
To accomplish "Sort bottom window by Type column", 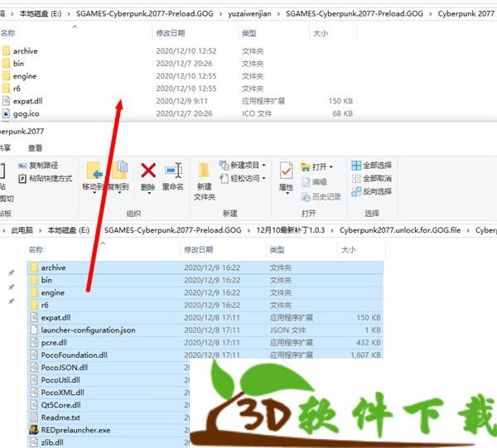I will [277, 249].
